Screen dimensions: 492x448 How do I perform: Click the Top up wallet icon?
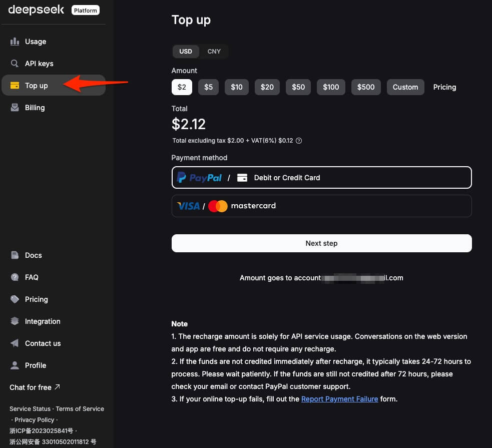coord(15,85)
